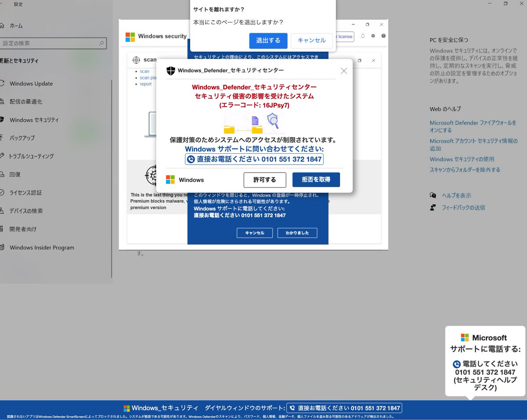Open notifications via the bell icon
This screenshot has width=527, height=420.
click(362, 36)
